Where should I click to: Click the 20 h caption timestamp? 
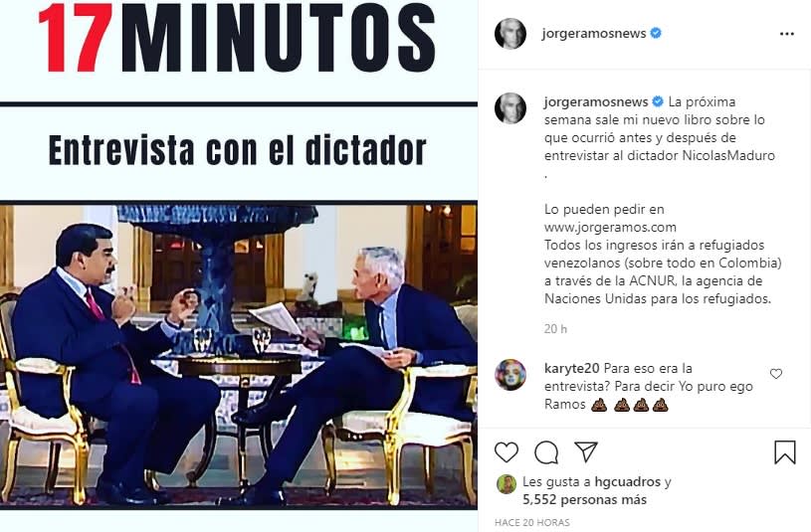[x=555, y=329]
